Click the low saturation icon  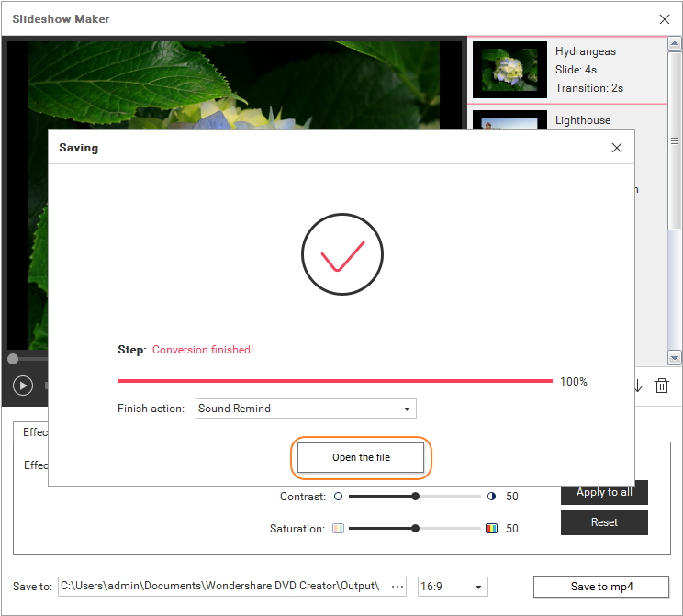point(338,529)
